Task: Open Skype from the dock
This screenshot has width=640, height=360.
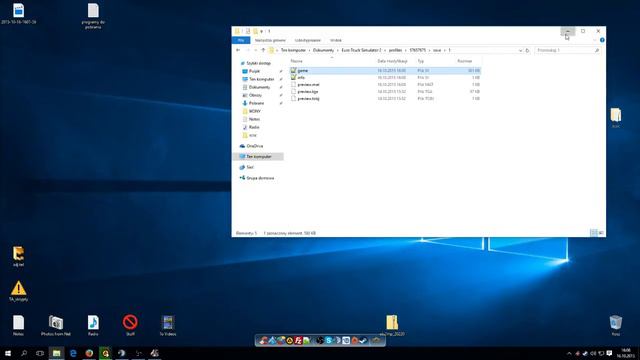Action: point(329,340)
